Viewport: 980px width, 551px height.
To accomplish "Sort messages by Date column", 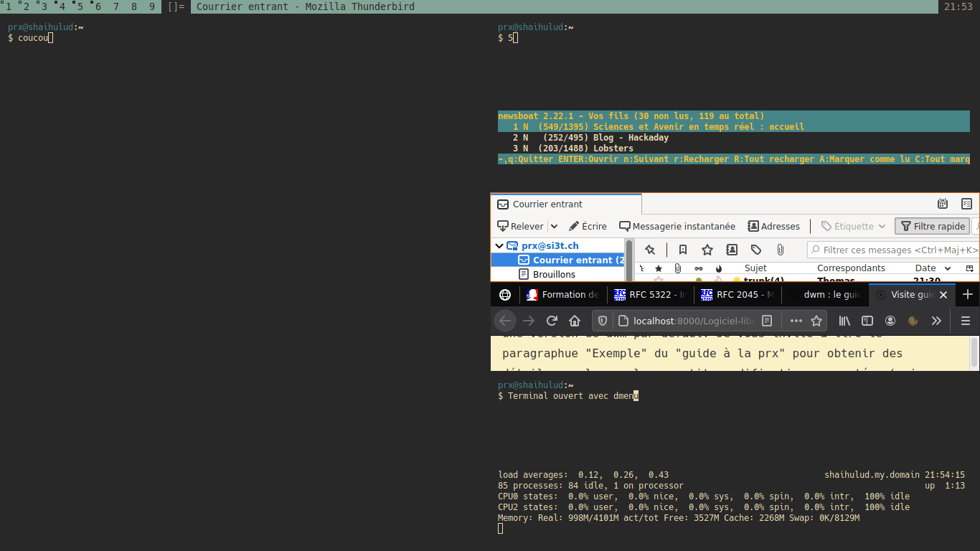I will (x=925, y=268).
